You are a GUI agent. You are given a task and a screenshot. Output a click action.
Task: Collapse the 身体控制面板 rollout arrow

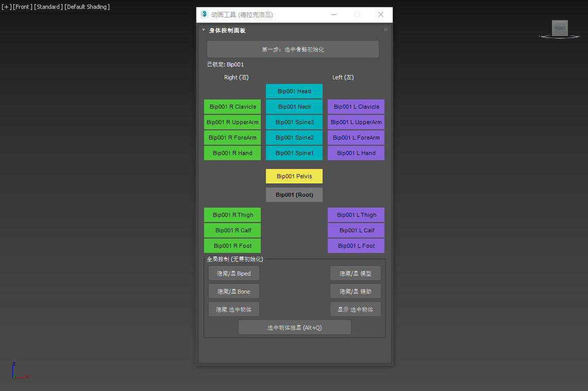point(204,30)
